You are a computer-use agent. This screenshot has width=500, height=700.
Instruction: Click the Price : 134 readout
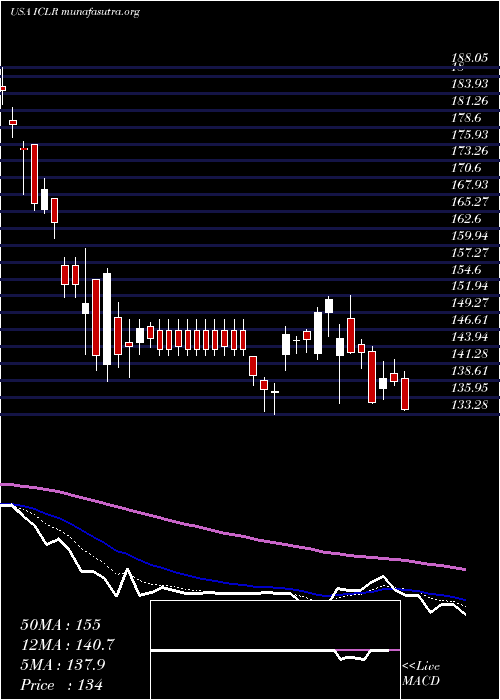[x=62, y=684]
